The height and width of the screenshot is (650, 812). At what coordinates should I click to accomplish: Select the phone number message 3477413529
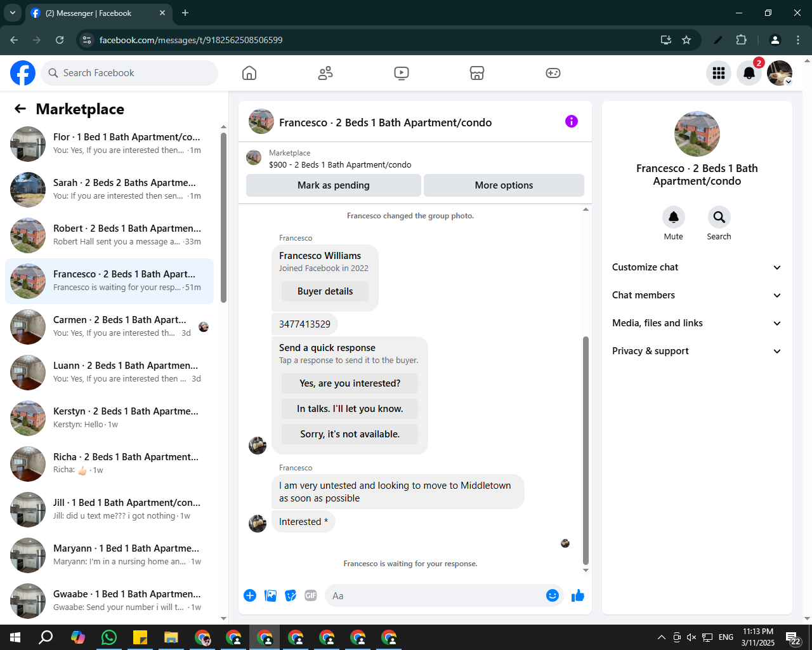[x=304, y=324]
